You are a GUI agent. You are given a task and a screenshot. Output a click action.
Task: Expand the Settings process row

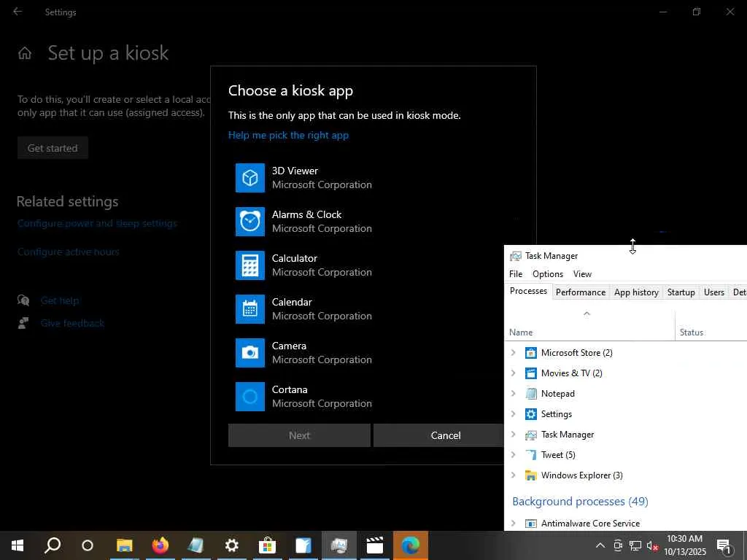tap(513, 414)
